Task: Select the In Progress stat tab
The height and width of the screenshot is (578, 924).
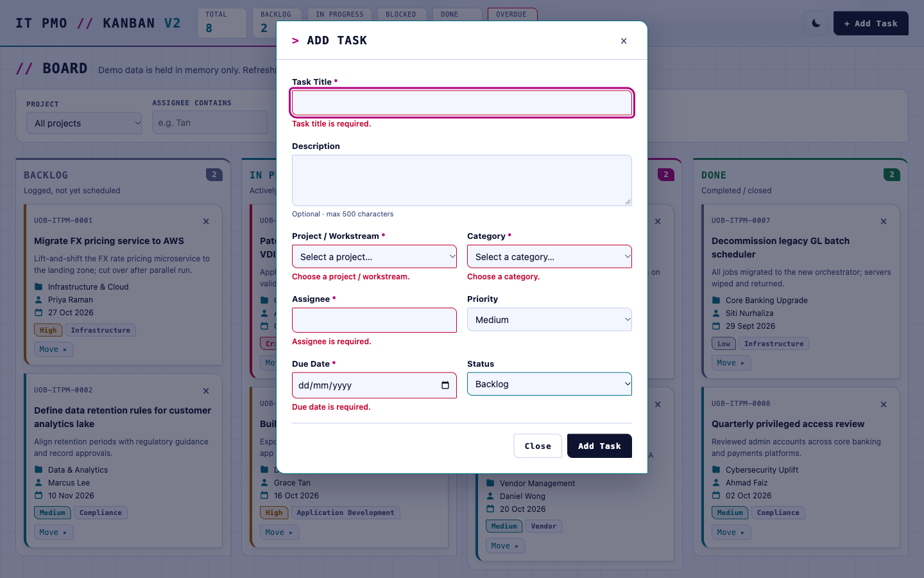Action: tap(341, 22)
